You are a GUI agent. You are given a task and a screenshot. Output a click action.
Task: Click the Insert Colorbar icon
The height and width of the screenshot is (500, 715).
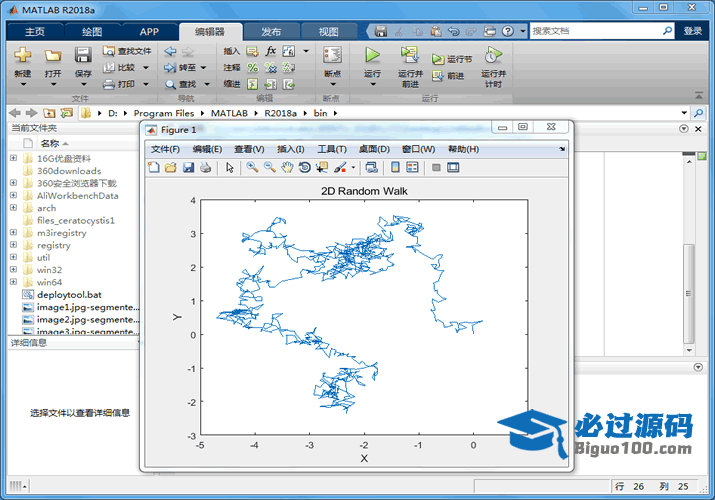[395, 167]
